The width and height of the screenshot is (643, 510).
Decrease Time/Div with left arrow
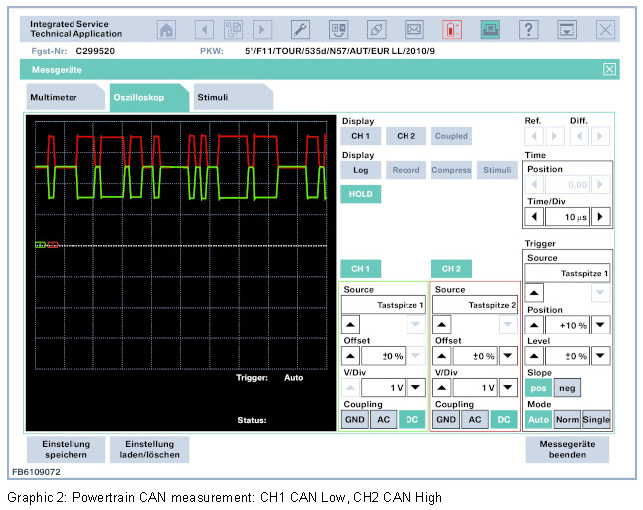click(535, 216)
